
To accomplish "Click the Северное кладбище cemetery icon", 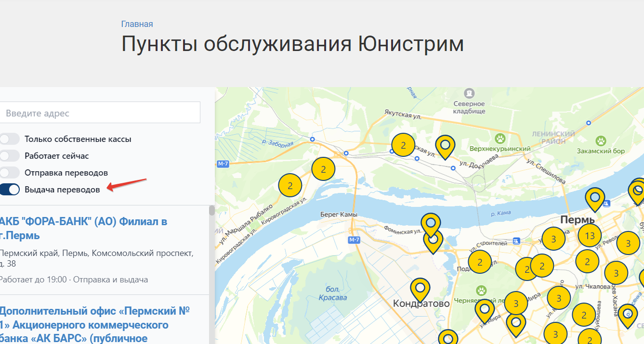I will 469,93.
